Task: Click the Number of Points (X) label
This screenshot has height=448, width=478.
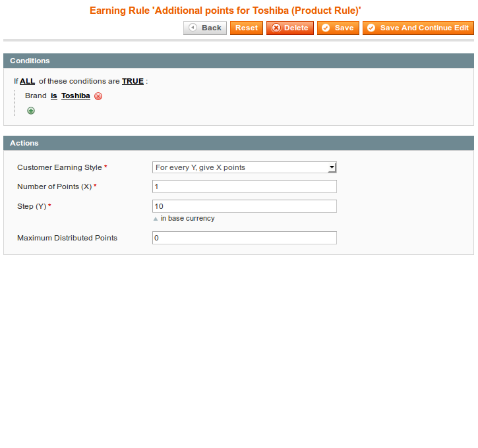Action: (54, 186)
